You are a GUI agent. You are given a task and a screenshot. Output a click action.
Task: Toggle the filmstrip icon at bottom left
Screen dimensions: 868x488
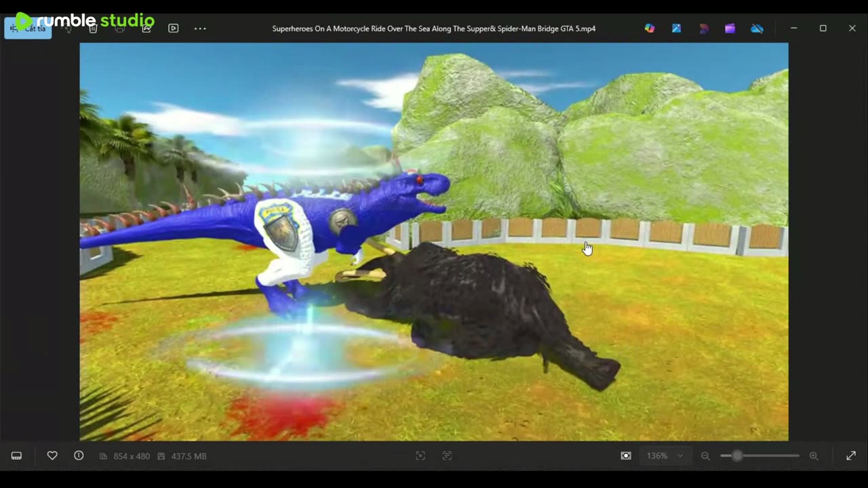click(x=16, y=456)
